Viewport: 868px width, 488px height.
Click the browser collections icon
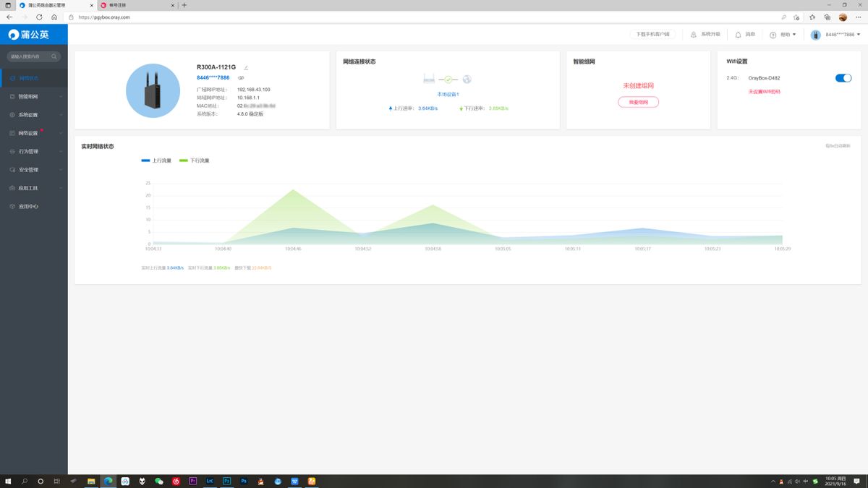[827, 17]
